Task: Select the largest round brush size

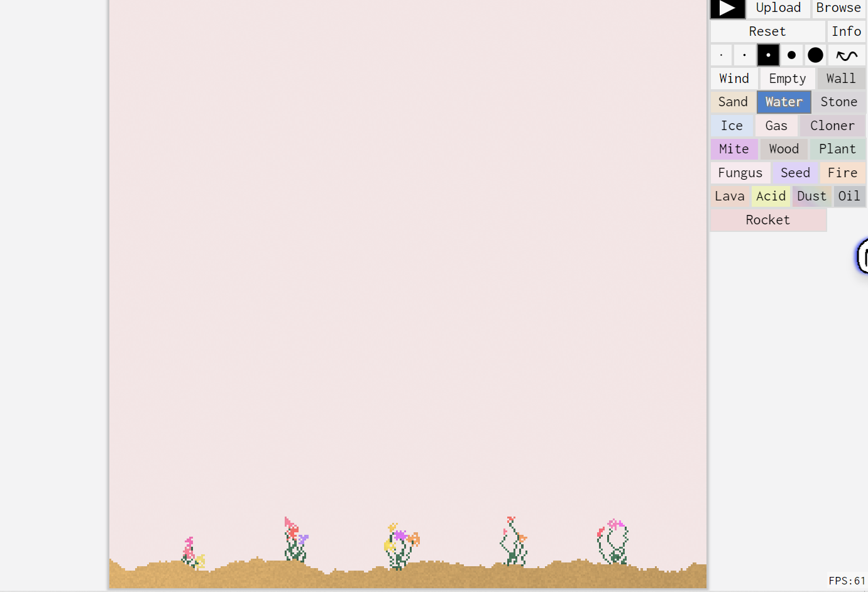Action: [815, 55]
